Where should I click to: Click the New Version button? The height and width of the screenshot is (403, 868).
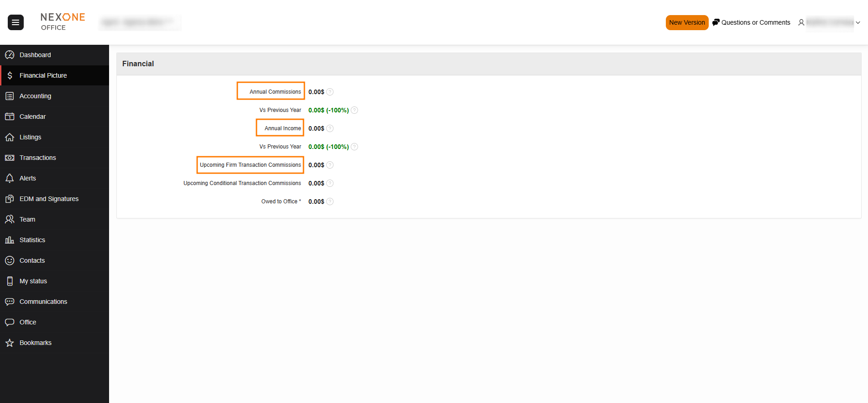click(x=687, y=22)
